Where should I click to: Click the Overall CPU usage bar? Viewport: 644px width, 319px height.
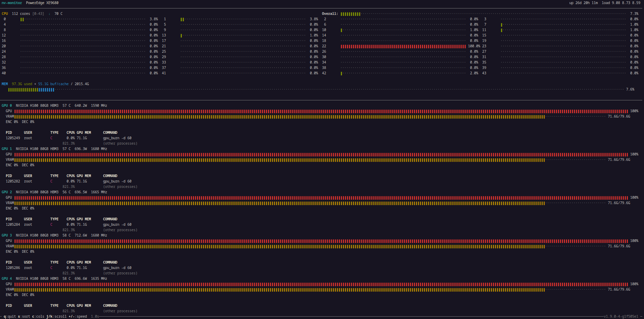click(x=483, y=14)
